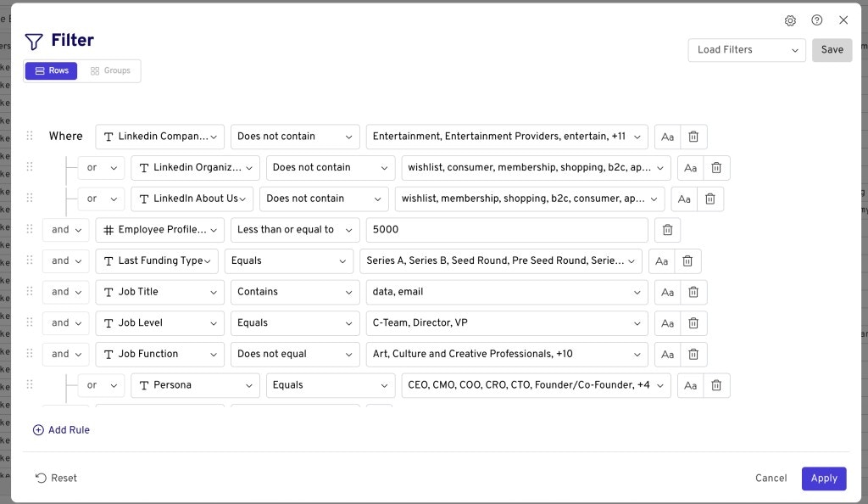This screenshot has height=504, width=868.
Task: Click the grid icon inside the Groups button
Action: click(x=93, y=70)
